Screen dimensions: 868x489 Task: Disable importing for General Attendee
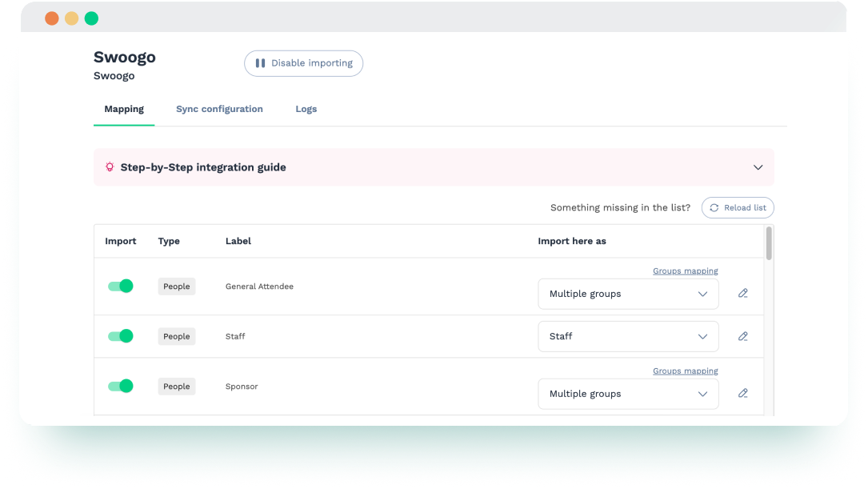point(121,285)
